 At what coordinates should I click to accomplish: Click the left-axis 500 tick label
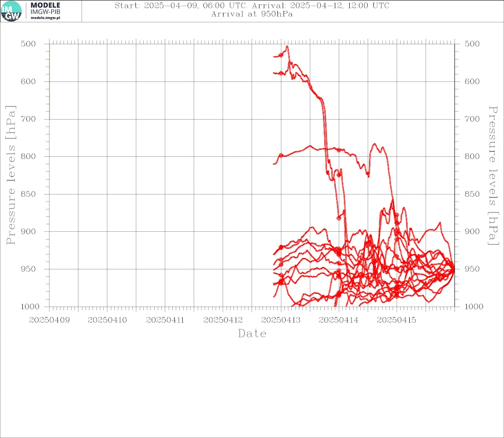tap(28, 44)
